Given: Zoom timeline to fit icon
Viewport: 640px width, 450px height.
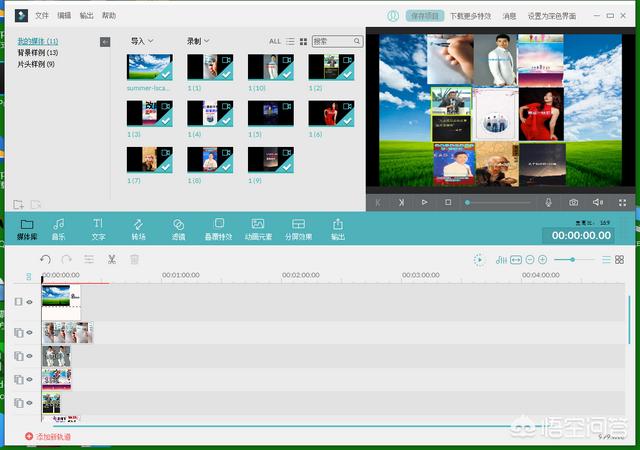Looking at the screenshot, I should 516,260.
